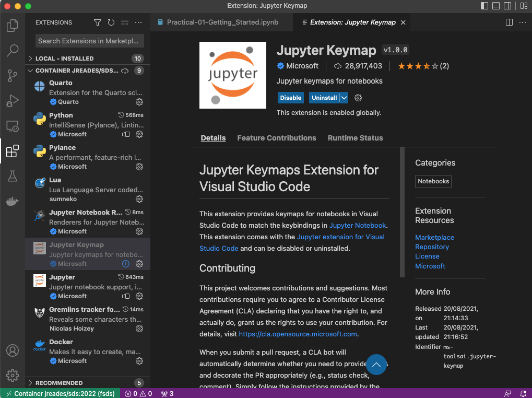532x398 pixels.
Task: Open the Manage gear in activity bar
Action: [12, 375]
